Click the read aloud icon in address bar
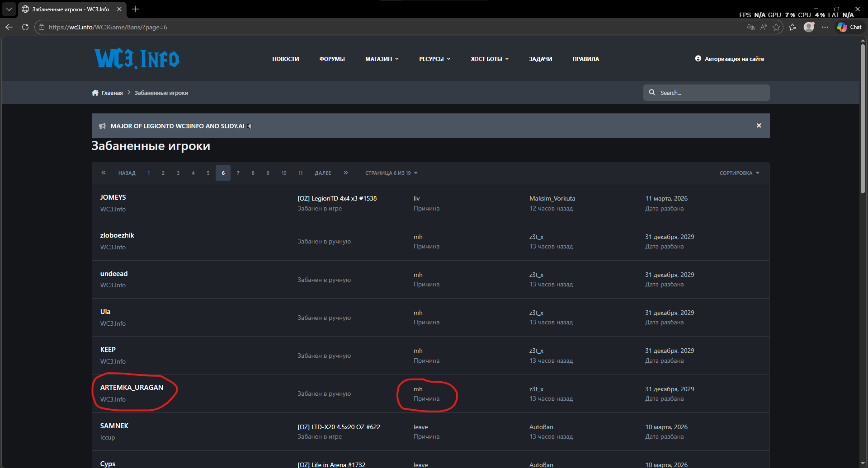868x468 pixels. pos(764,27)
